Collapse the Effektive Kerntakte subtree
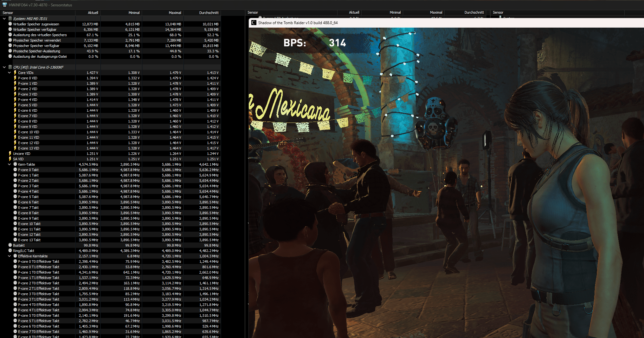The image size is (644, 338). (9, 256)
